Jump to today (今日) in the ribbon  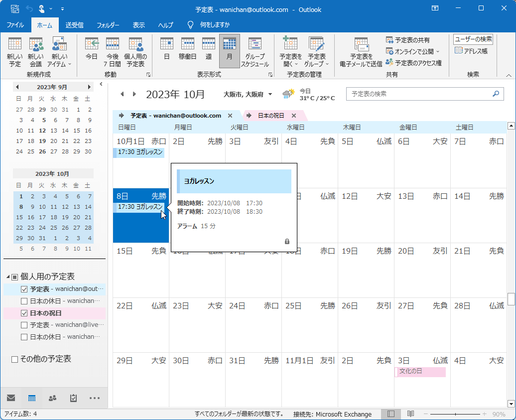click(x=92, y=49)
